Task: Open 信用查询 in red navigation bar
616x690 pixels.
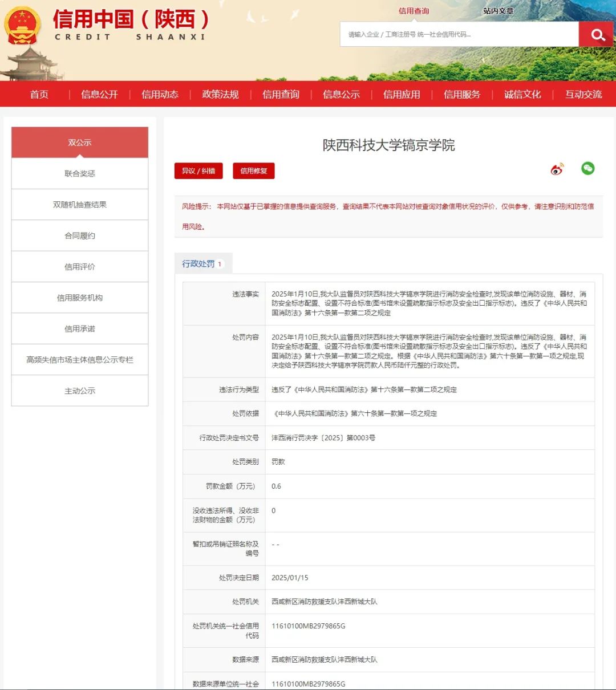Action: pos(281,94)
